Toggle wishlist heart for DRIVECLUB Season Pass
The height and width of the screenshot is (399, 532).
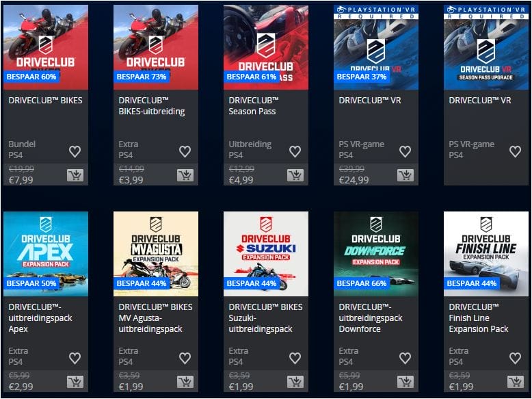click(x=295, y=151)
